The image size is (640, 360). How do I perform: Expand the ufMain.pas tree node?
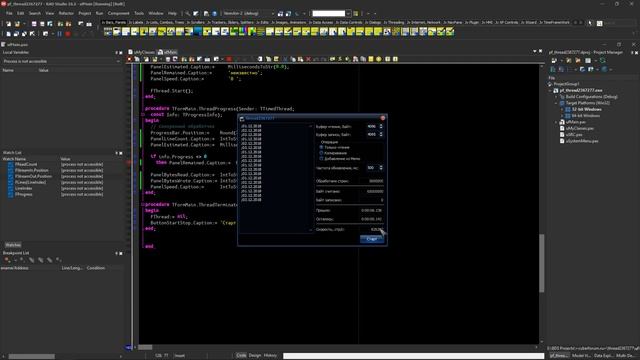(x=556, y=122)
